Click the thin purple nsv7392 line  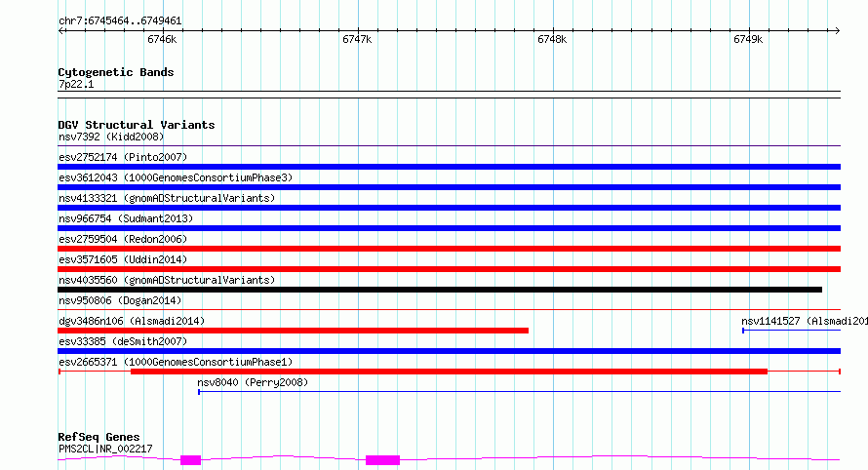(x=449, y=146)
